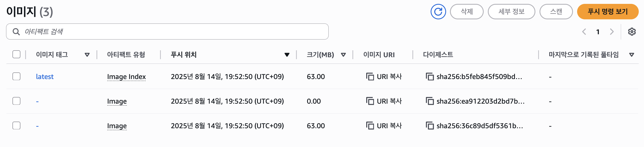Sort by 이미지 태그 column arrow
This screenshot has width=644, height=147.
(87, 55)
